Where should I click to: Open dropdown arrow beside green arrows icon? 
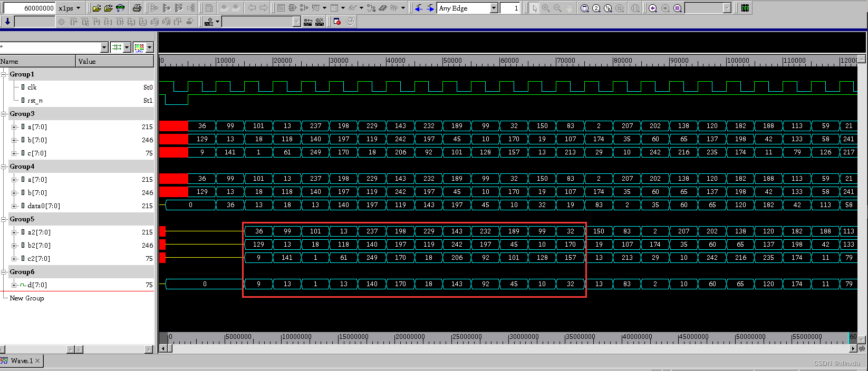click(127, 47)
